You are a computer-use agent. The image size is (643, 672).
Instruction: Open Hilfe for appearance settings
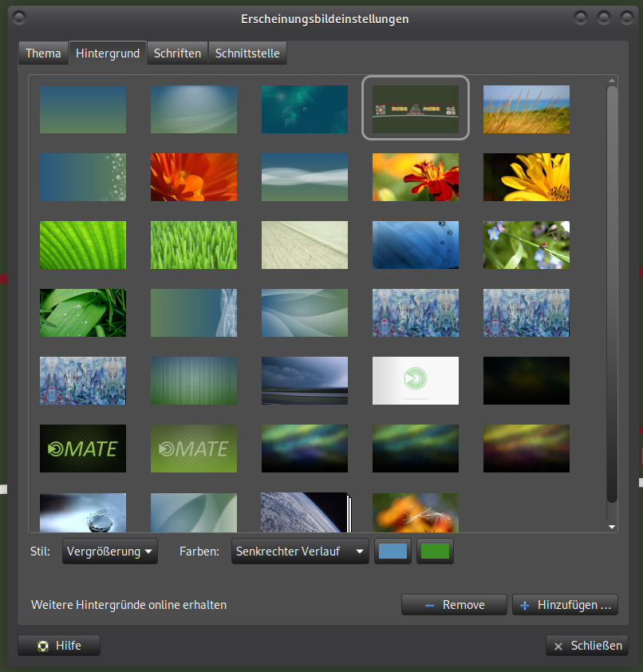[x=59, y=646]
